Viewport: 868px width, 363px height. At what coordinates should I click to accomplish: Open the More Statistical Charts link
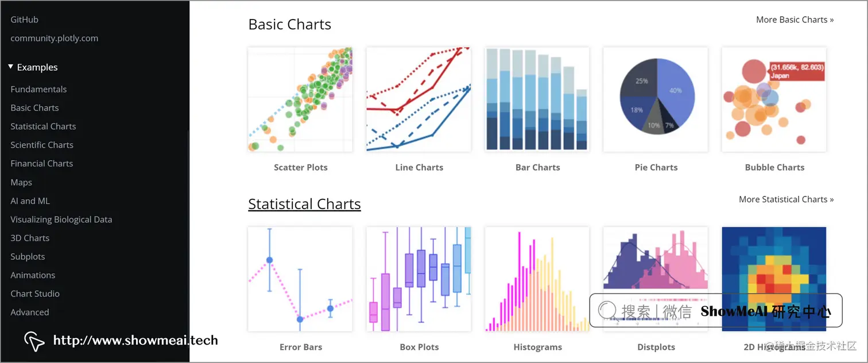(786, 199)
